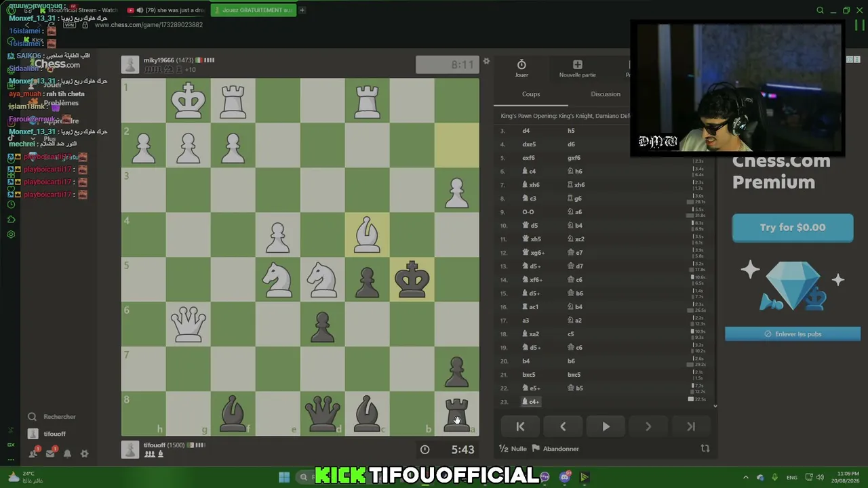868x488 pixels.
Task: Select the white queen on the board
Action: 189,324
